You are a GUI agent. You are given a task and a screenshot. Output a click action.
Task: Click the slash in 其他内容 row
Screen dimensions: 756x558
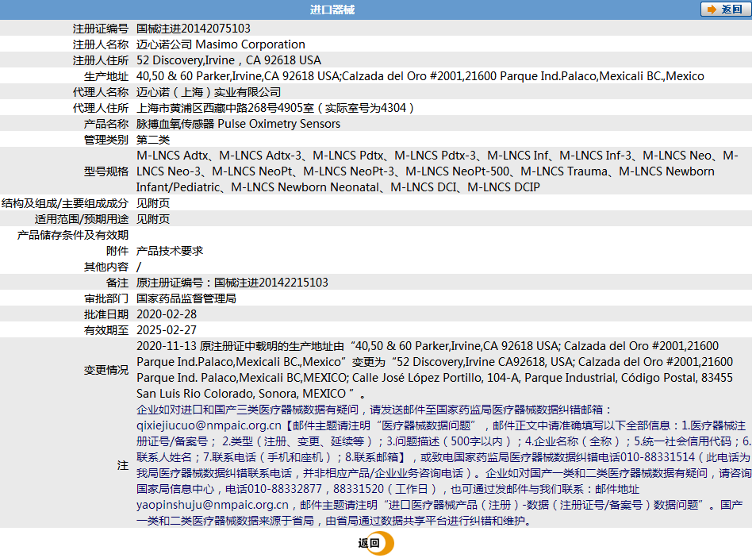[139, 267]
